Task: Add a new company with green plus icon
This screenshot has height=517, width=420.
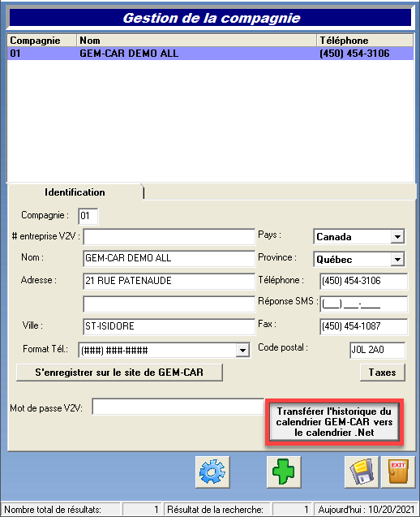Action: point(284,472)
